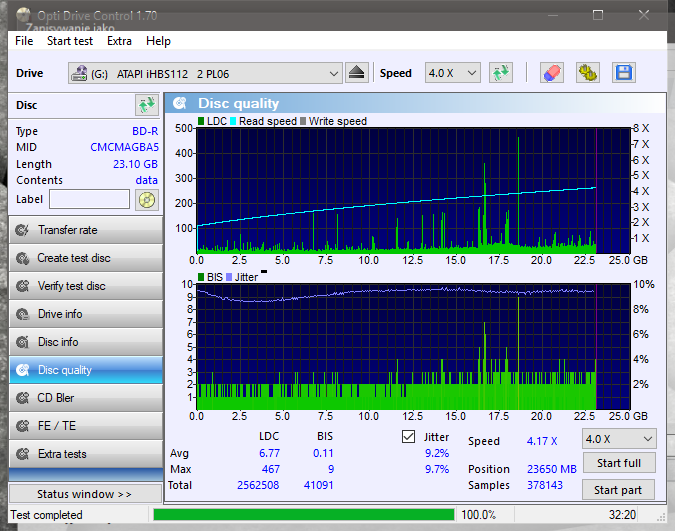
Task: Click the LDC max value 467
Action: 271,469
